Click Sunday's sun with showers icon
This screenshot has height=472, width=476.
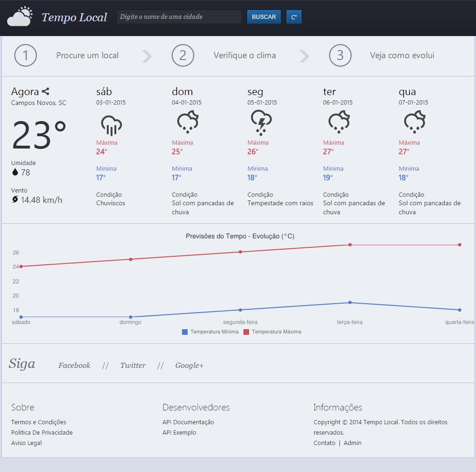pos(187,122)
